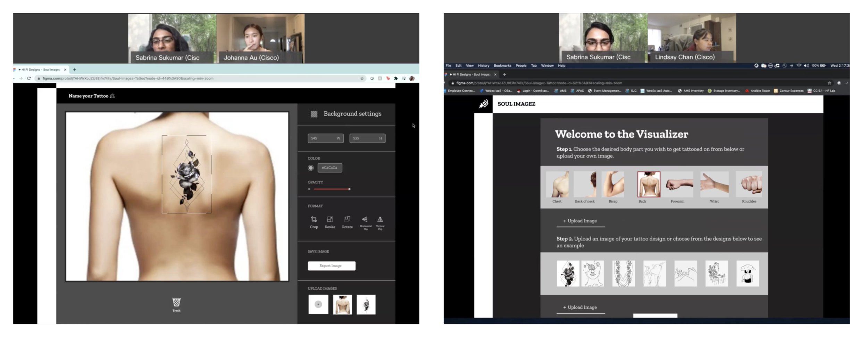Select the Crop format tool

click(x=314, y=222)
